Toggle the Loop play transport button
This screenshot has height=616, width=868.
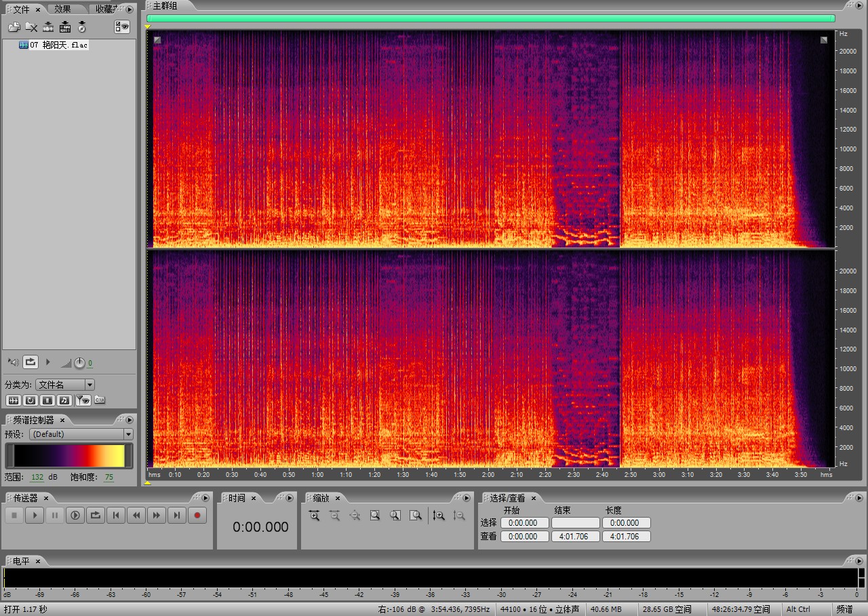pos(96,516)
